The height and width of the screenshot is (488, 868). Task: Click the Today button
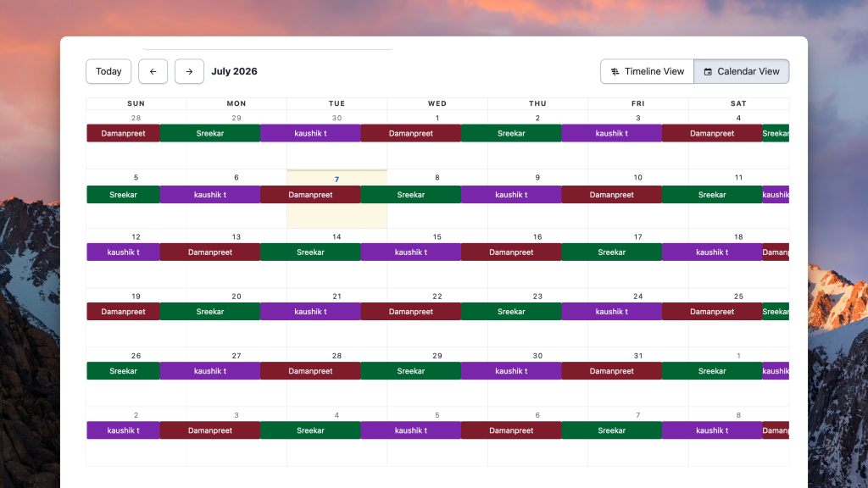(108, 71)
